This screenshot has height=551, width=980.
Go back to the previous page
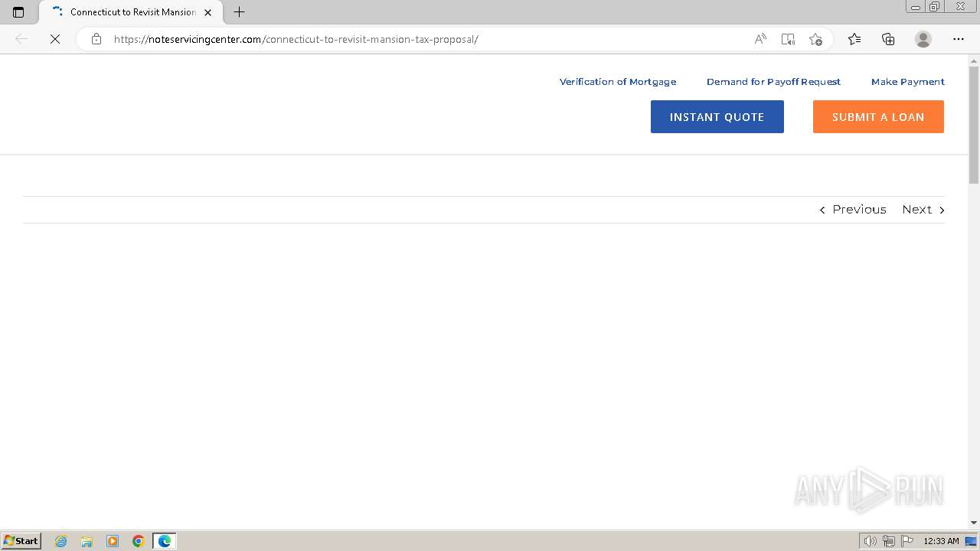click(21, 39)
